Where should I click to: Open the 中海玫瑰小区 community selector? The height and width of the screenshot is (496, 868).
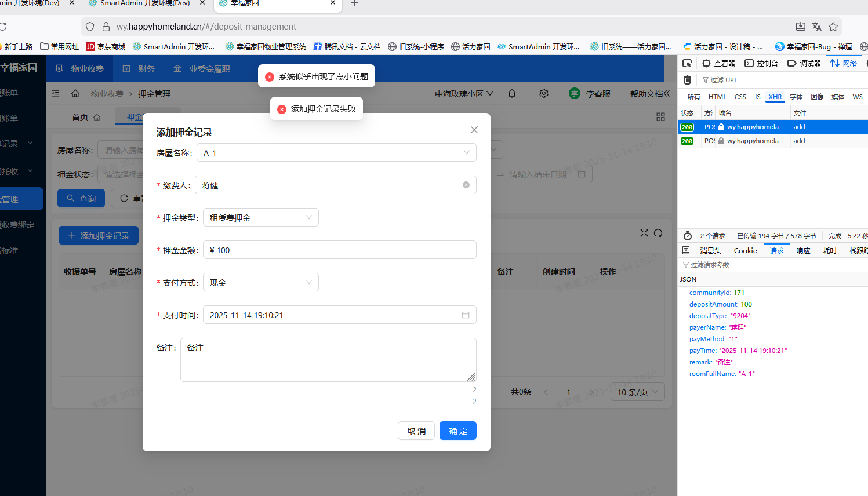[x=463, y=93]
